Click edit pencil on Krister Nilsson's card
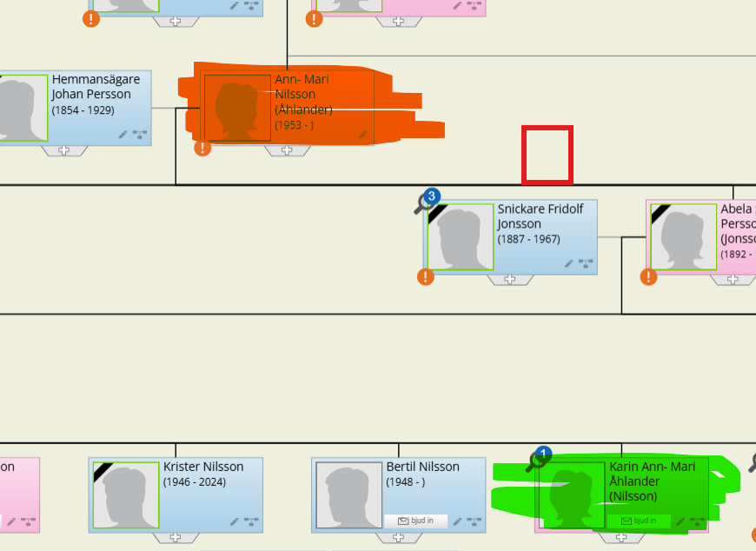Image resolution: width=756 pixels, height=551 pixels. pyautogui.click(x=235, y=521)
